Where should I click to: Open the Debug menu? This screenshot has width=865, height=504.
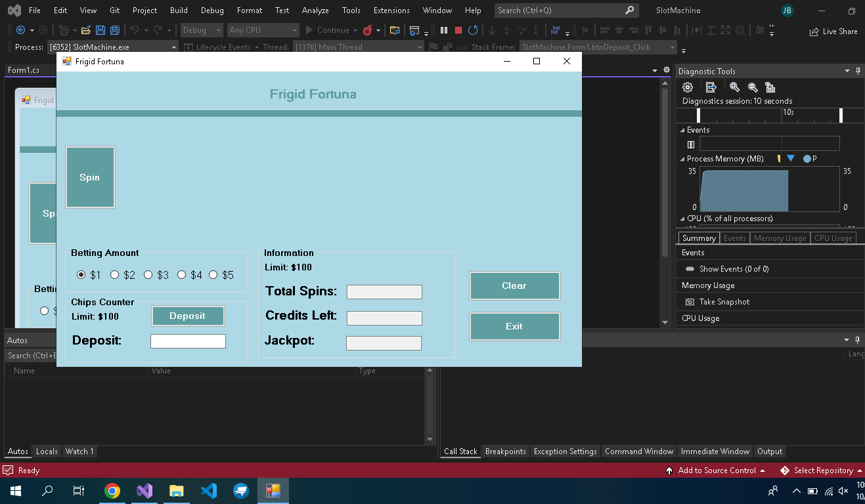[211, 10]
